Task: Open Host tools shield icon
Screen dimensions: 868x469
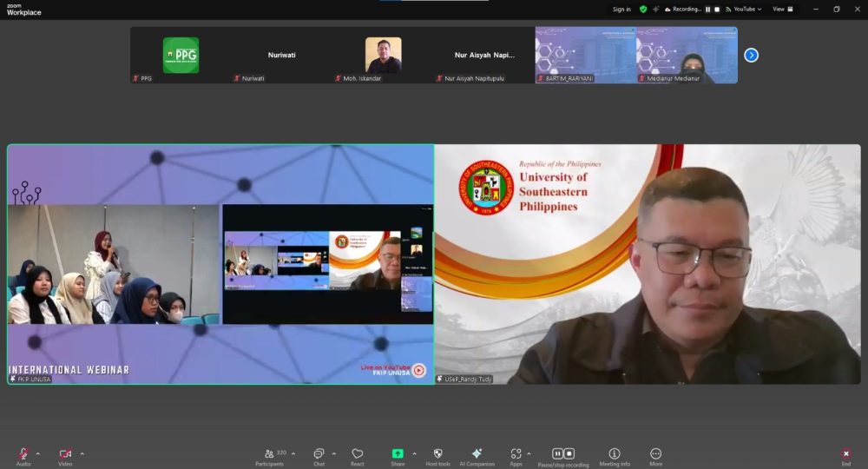Action: pyautogui.click(x=437, y=454)
